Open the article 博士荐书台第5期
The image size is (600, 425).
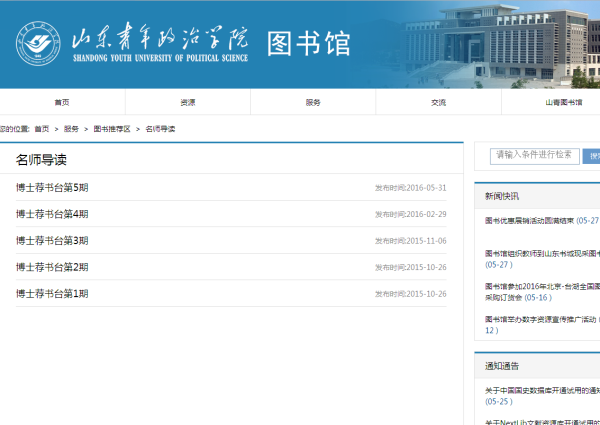(x=52, y=187)
